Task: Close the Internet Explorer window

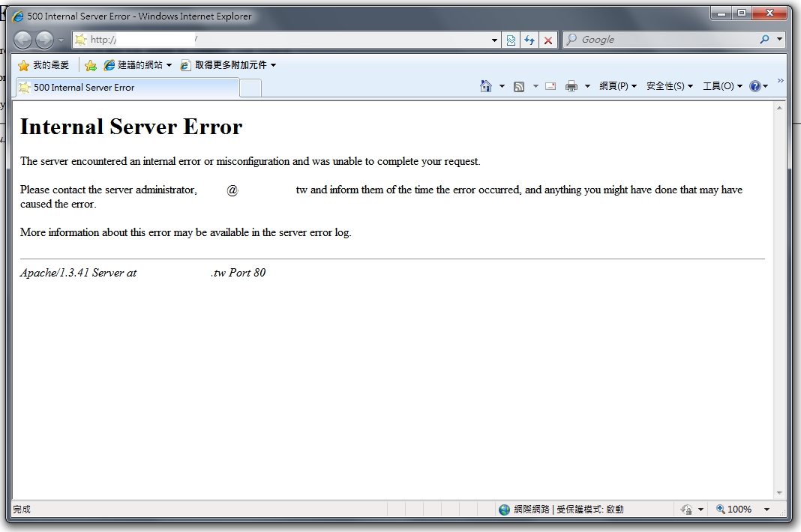Action: [769, 13]
